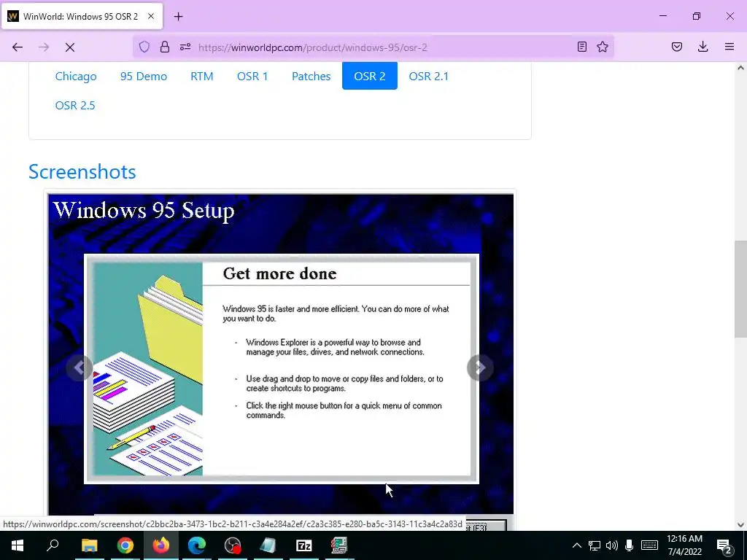Image resolution: width=747 pixels, height=560 pixels.
Task: Switch to the Chicago version tab
Action: (x=76, y=76)
